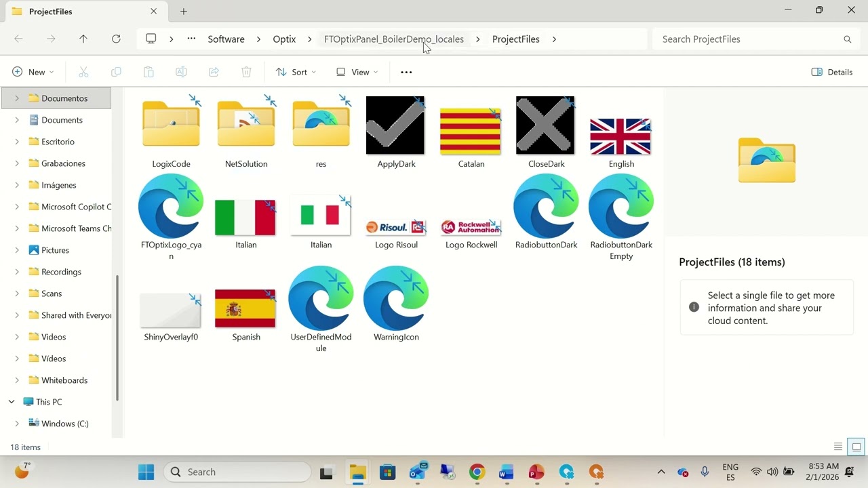This screenshot has height=488, width=868.
Task: Expand chevron after ProjectFiles breadcrumb
Action: point(554,39)
